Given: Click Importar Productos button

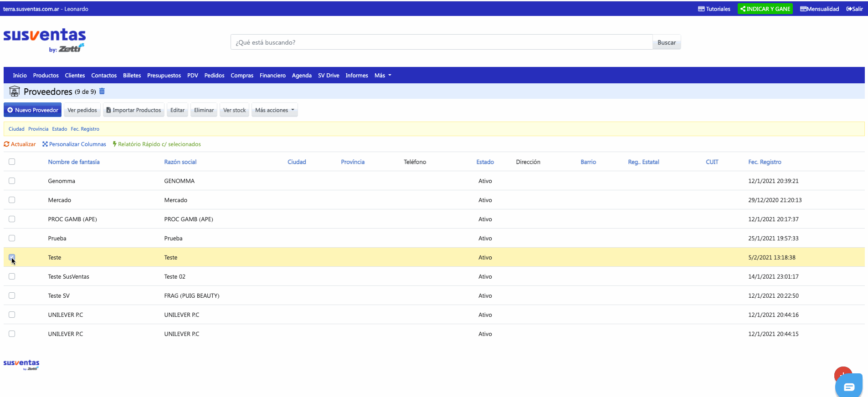Looking at the screenshot, I should click(x=134, y=110).
